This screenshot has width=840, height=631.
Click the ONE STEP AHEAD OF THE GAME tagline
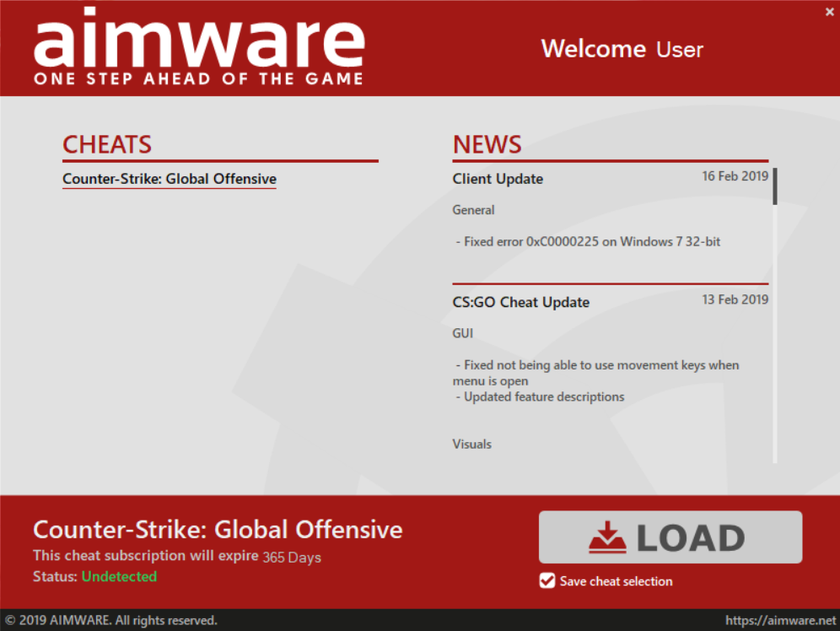click(x=199, y=78)
